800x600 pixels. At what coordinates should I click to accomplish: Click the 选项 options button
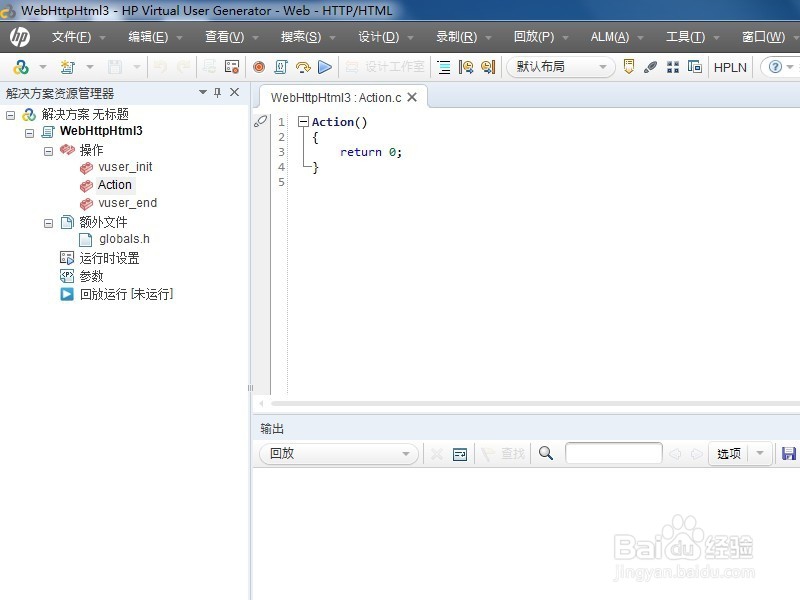click(x=729, y=454)
